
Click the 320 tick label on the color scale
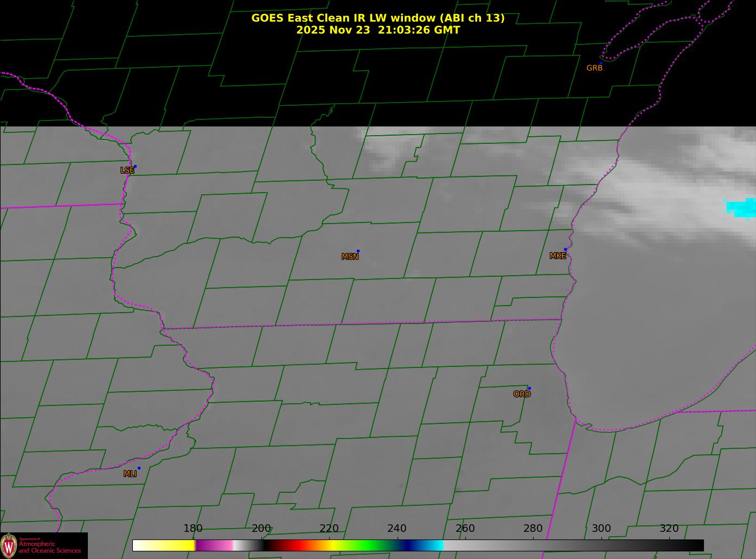click(x=669, y=529)
